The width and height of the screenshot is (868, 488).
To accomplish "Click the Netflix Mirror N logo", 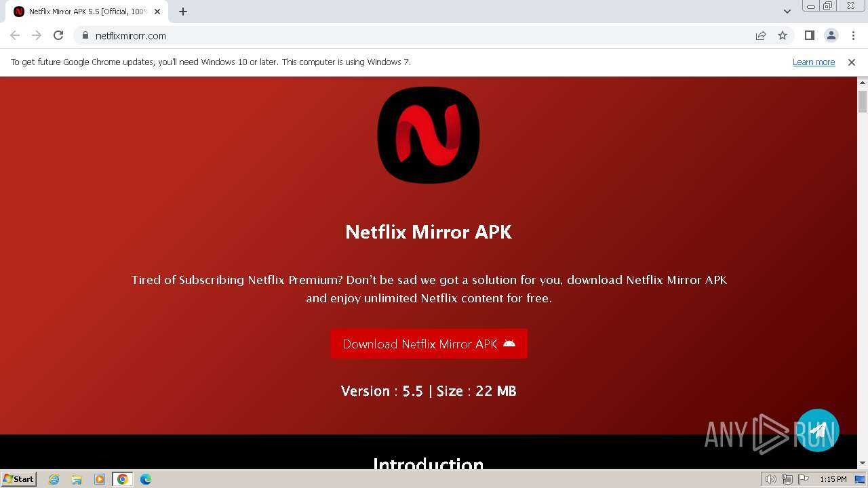I will 429,135.
